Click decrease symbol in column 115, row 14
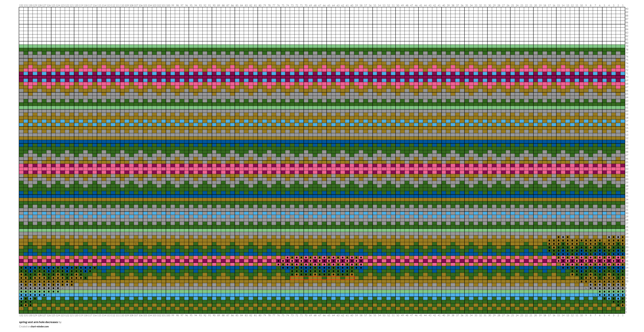Image resolution: width=644 pixels, height=332 pixels. [x=99, y=268]
